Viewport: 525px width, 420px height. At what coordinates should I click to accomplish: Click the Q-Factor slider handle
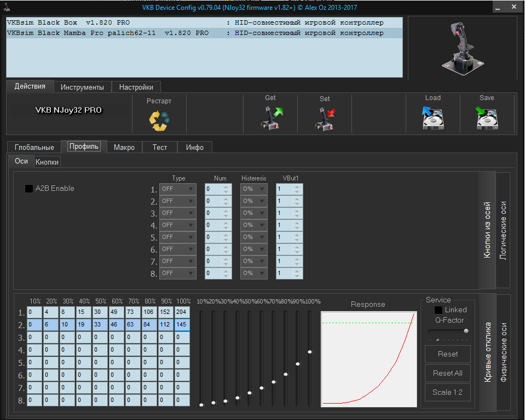coord(466,331)
